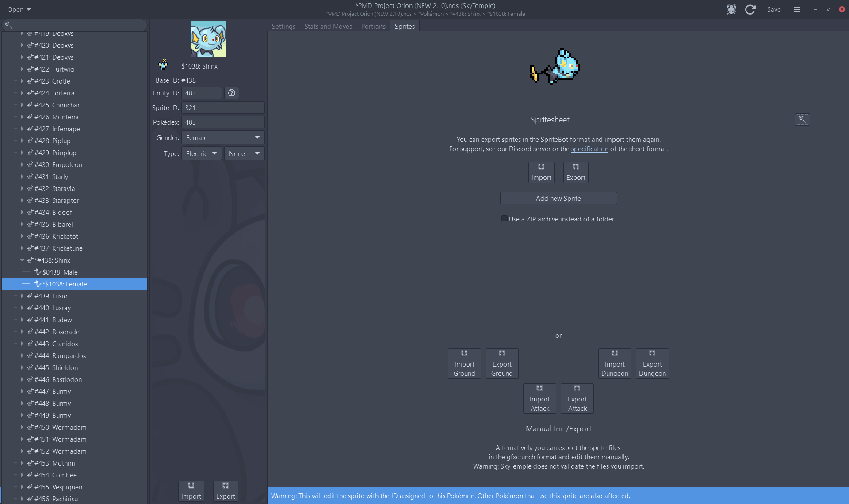Switch to the Portraits tab
The width and height of the screenshot is (849, 504).
pos(373,26)
